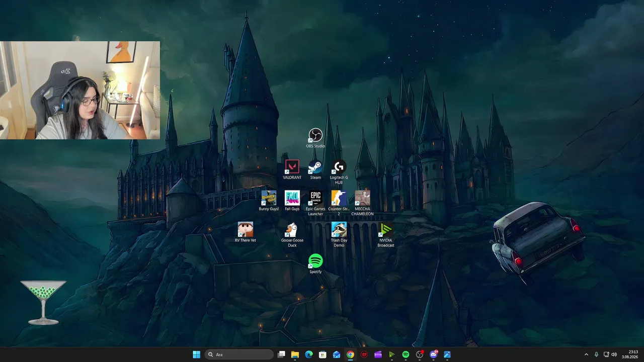The image size is (644, 362).
Task: Click the Bunny Guys! desktop shortcut
Action: [269, 201]
